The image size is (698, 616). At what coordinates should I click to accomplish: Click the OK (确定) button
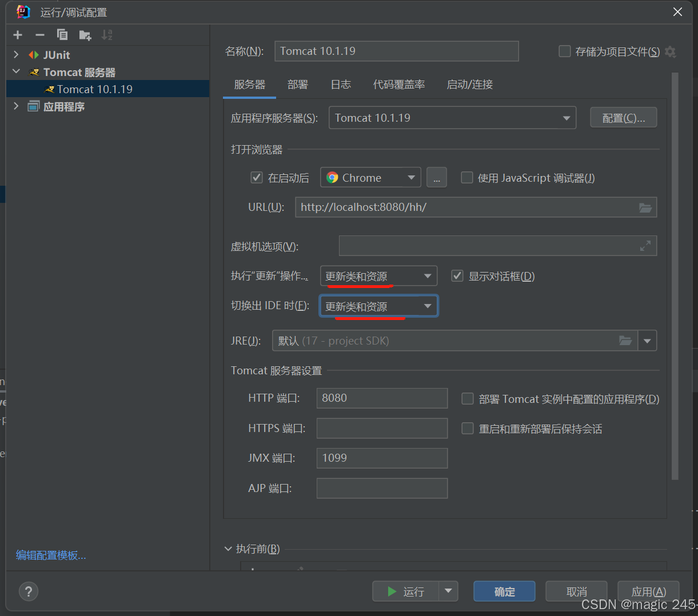pos(504,591)
